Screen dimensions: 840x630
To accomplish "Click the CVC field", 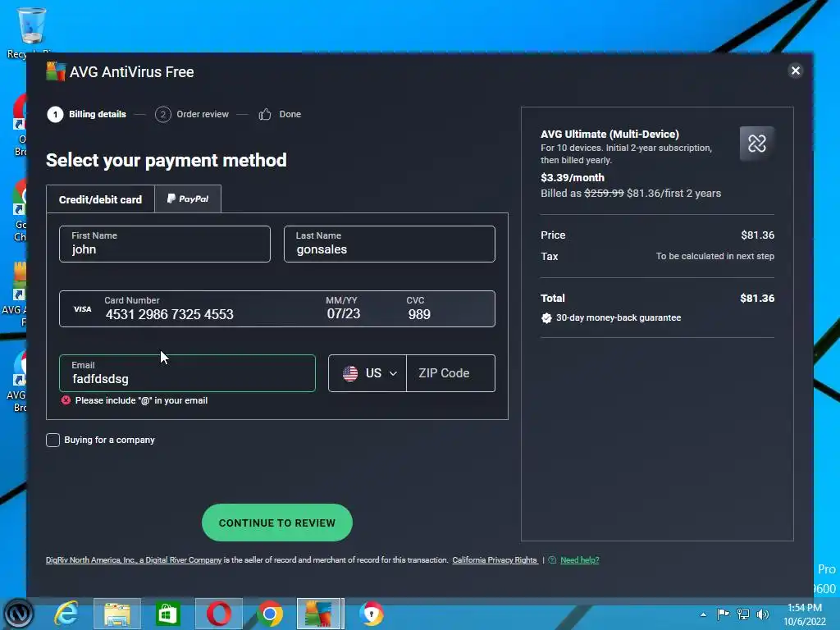I will [419, 309].
